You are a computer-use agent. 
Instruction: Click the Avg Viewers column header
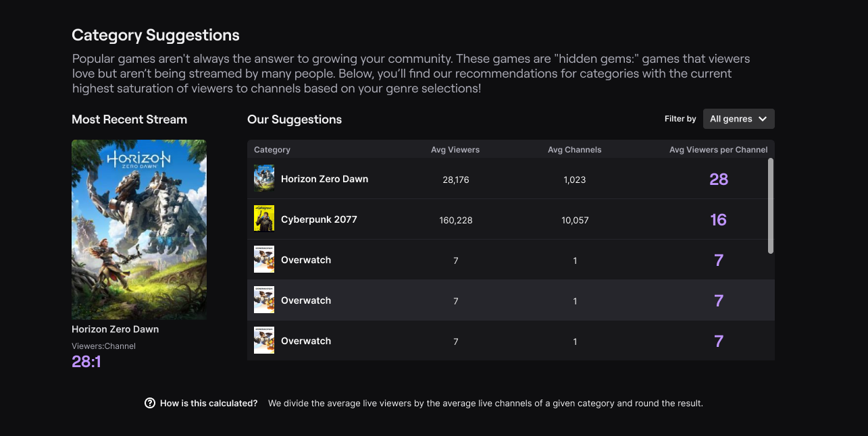(x=455, y=149)
